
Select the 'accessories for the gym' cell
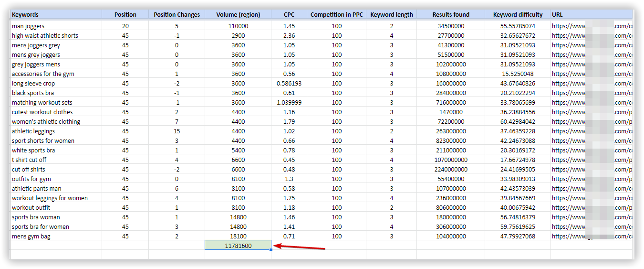coord(56,74)
